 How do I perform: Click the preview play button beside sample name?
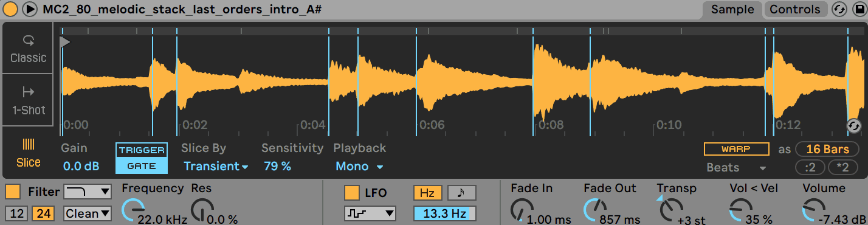coord(29,9)
